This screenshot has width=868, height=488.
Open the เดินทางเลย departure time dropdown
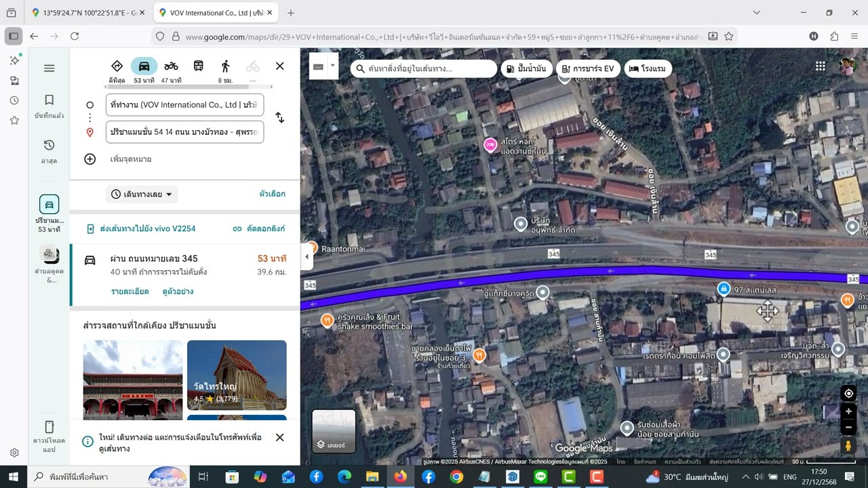(142, 195)
